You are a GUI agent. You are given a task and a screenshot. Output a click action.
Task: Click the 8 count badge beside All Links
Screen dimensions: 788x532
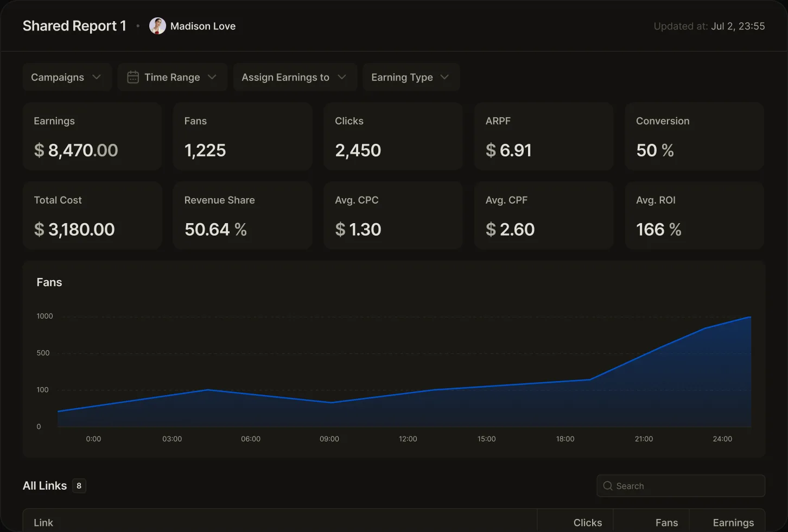(x=79, y=486)
